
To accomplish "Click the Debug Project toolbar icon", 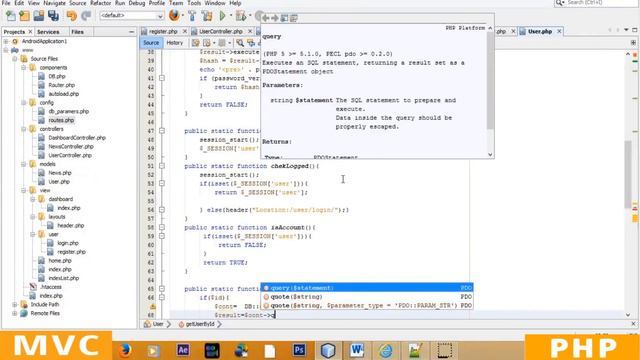I will point(241,16).
